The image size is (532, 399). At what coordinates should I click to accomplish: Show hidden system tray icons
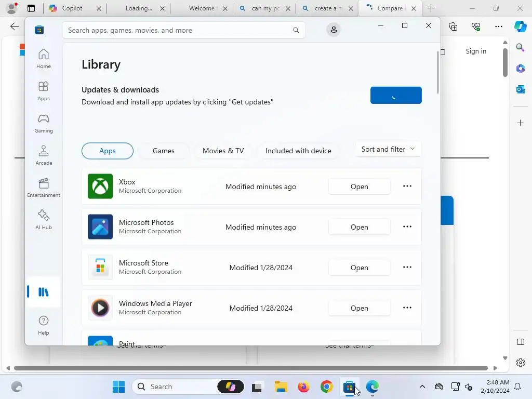tap(422, 387)
